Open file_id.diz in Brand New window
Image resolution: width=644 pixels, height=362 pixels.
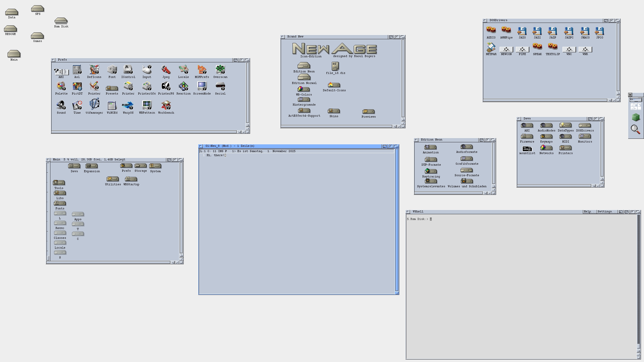click(335, 66)
